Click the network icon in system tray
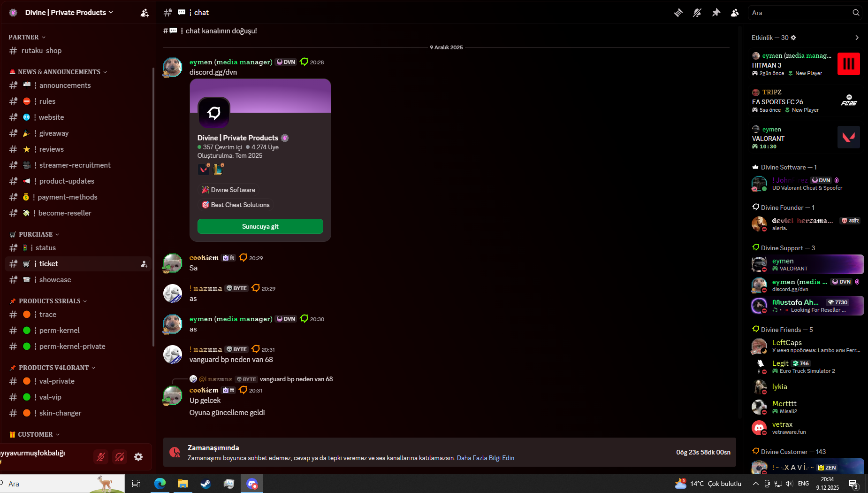This screenshot has width=868, height=493. coord(778,484)
